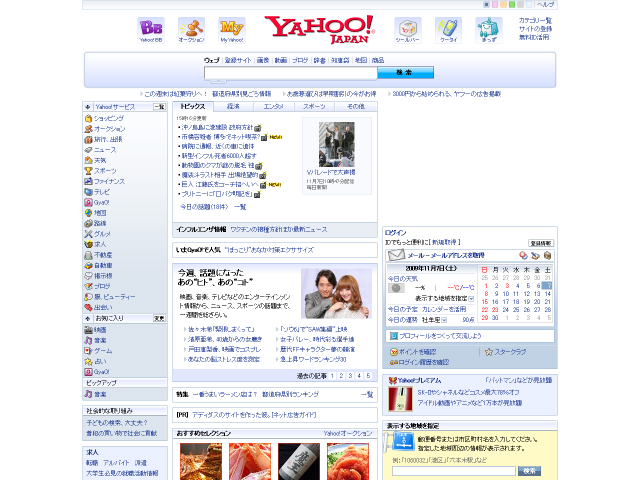Click the Yahoo!オークション link in おすすめセレクション
This screenshot has width=640, height=480.
[348, 433]
